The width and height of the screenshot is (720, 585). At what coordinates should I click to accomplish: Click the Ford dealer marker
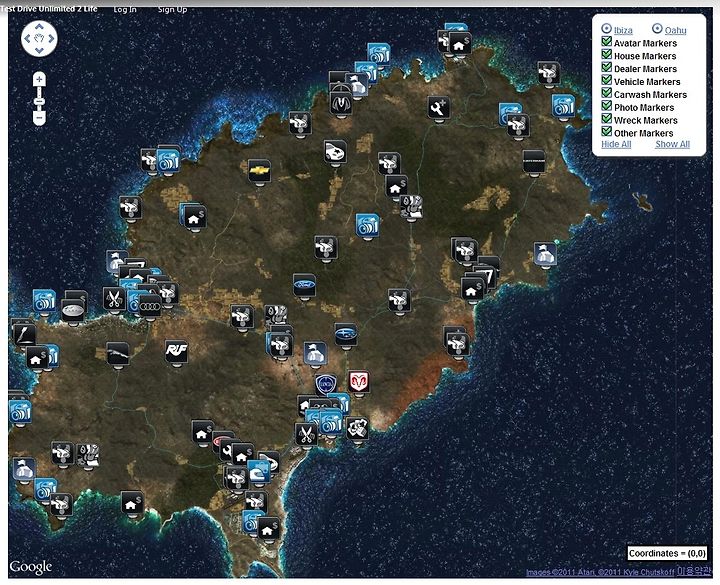(304, 285)
